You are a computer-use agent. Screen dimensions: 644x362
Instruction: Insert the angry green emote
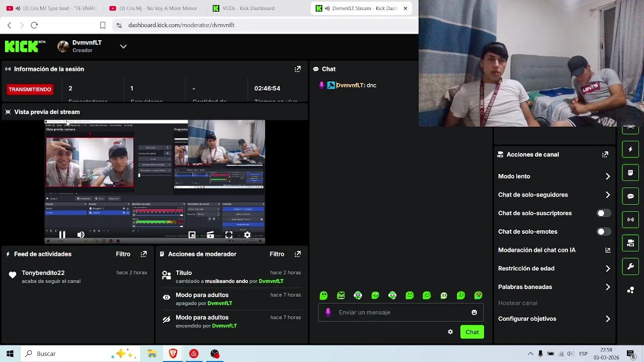tap(341, 296)
